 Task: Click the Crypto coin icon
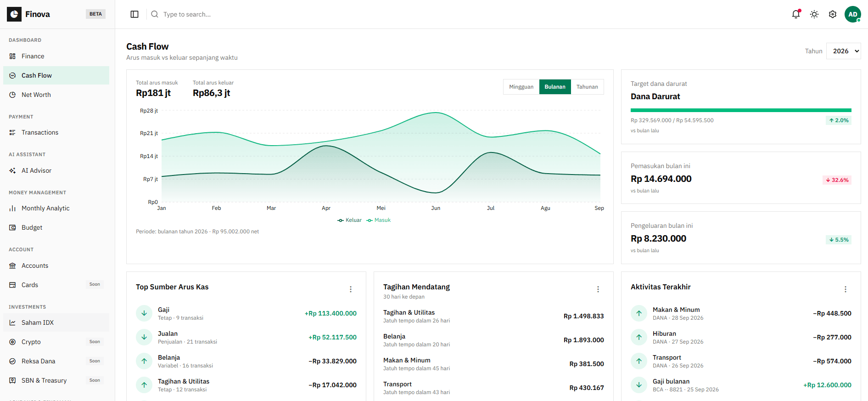coord(12,342)
